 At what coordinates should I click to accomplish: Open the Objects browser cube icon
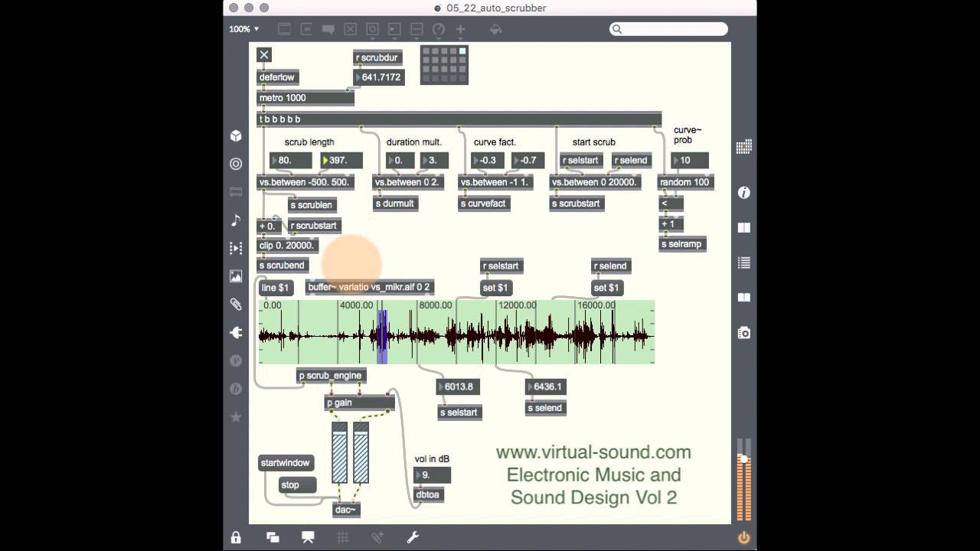236,135
